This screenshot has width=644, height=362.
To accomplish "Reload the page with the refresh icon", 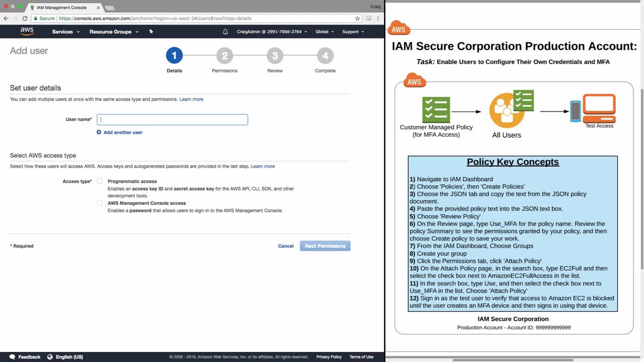I will point(25,19).
